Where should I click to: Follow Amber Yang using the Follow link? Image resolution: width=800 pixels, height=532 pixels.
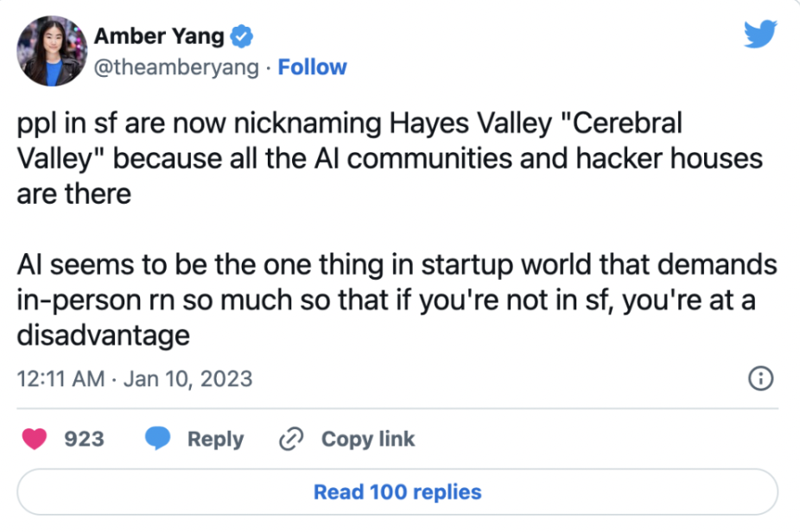pyautogui.click(x=312, y=67)
